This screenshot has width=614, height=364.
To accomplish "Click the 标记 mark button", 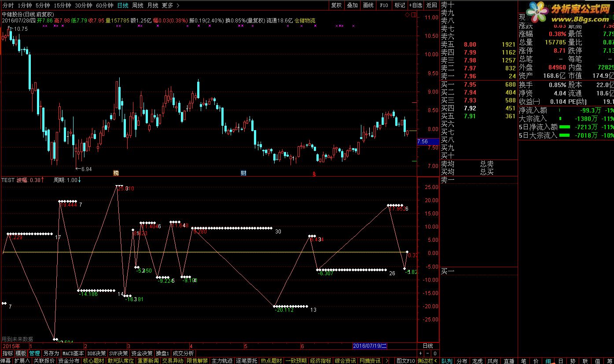I will [400, 5].
